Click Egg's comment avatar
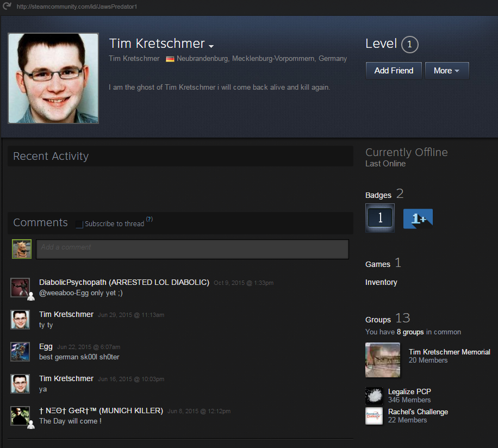498x448 pixels. (x=20, y=351)
